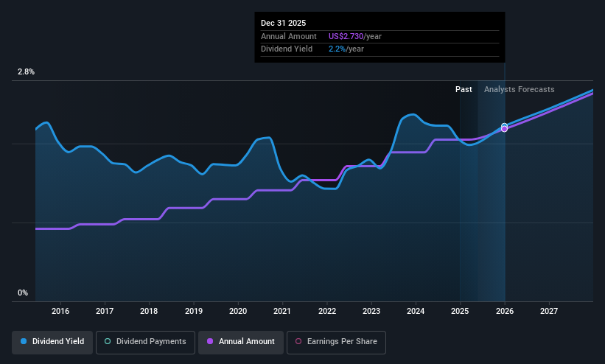Click the 2023 x-axis label

(x=371, y=311)
